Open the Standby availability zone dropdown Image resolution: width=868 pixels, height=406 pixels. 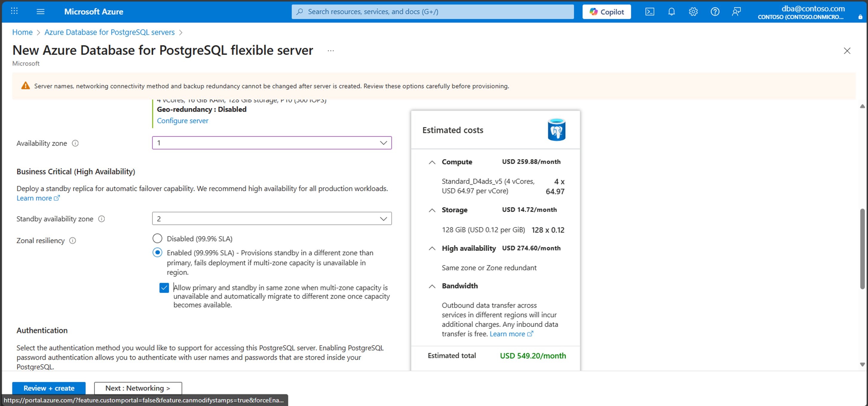[x=272, y=218]
